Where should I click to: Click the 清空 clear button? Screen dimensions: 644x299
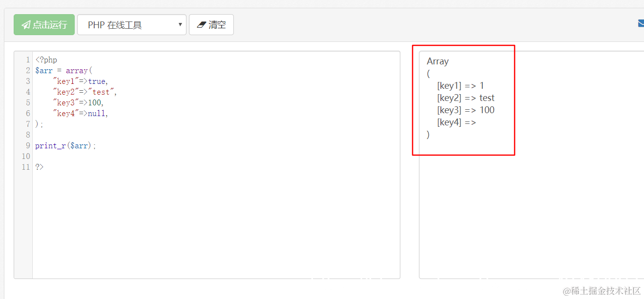click(x=211, y=24)
